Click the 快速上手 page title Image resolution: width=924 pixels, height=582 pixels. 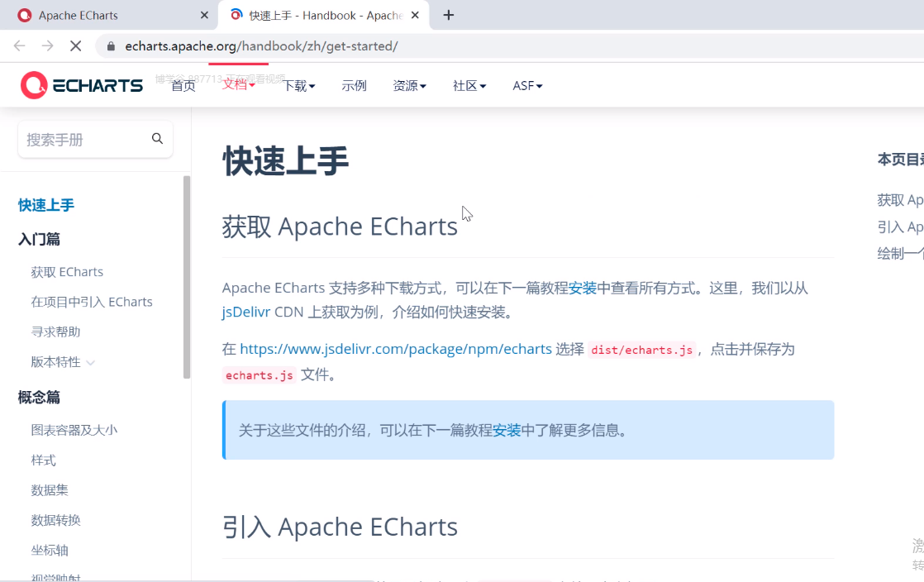(x=286, y=161)
